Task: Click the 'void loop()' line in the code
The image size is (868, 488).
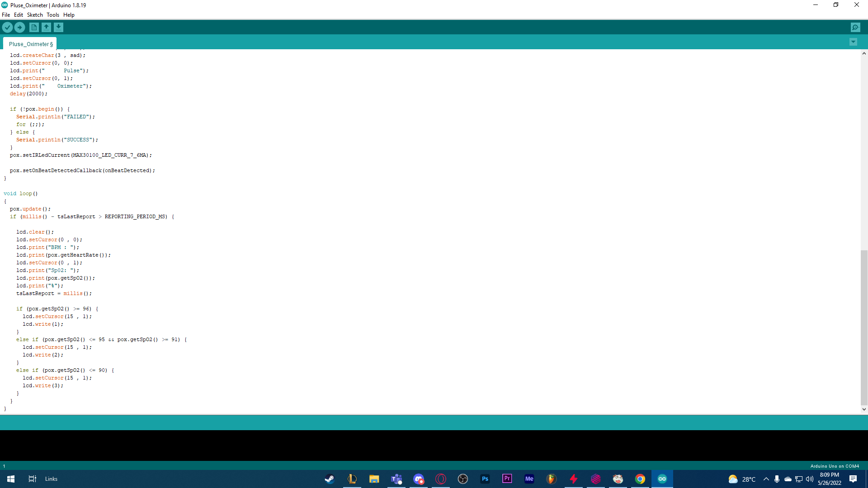Action: [21, 193]
